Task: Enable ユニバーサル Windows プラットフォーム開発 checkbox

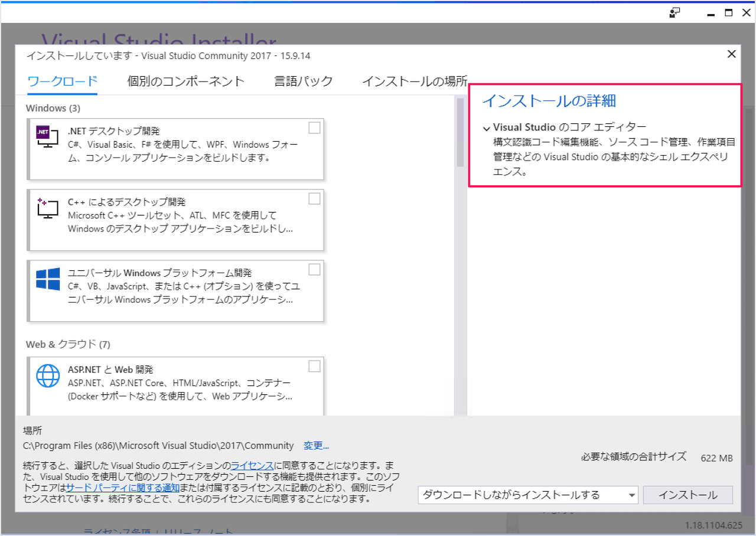Action: [315, 269]
